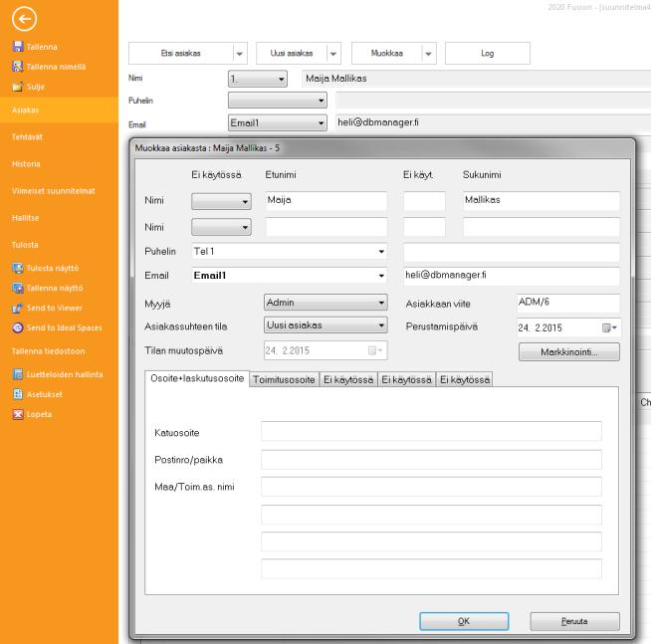This screenshot has height=644, width=651.
Task: Click the Tulosta näyttö icon
Action: click(x=18, y=268)
